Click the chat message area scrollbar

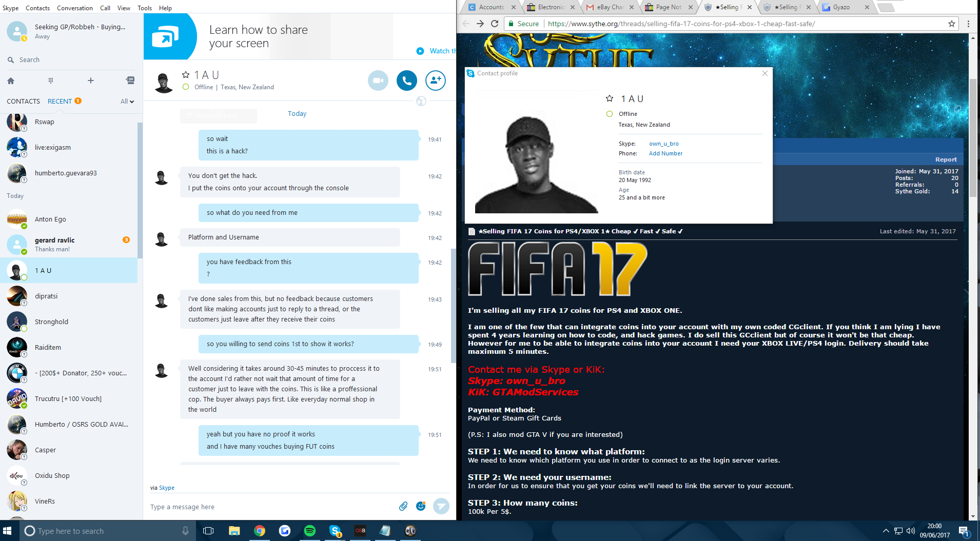(x=453, y=305)
